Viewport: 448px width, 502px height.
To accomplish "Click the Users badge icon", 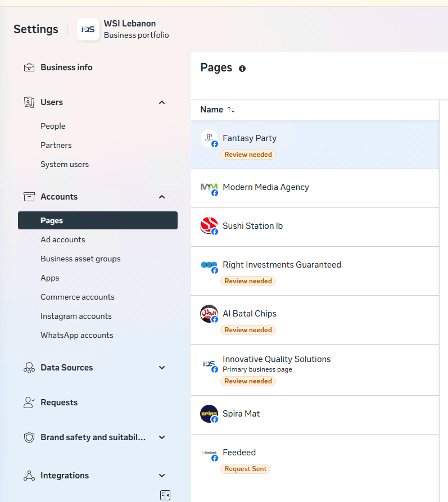I will (x=29, y=102).
